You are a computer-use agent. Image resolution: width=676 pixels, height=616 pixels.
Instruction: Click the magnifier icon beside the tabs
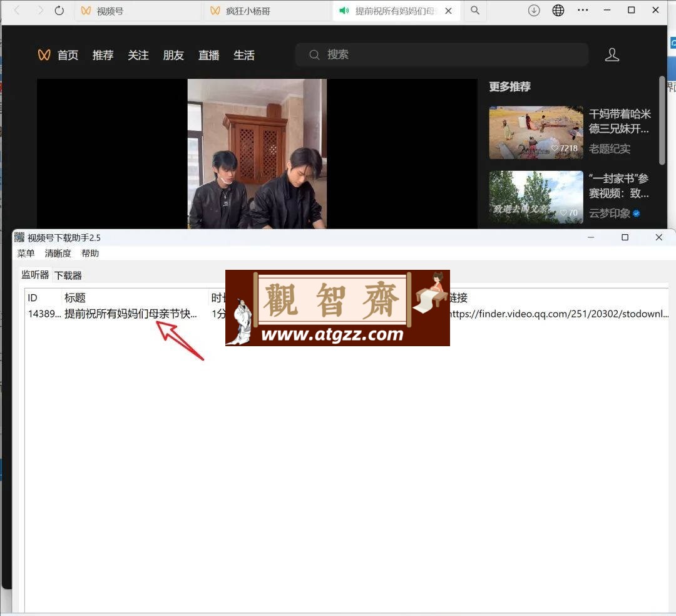coord(475,11)
